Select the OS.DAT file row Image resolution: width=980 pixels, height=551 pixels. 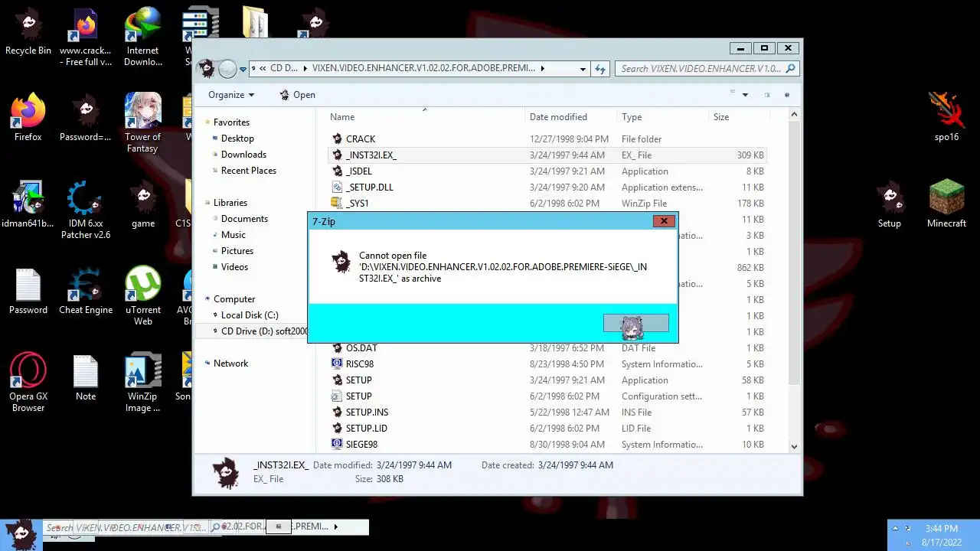click(547, 348)
